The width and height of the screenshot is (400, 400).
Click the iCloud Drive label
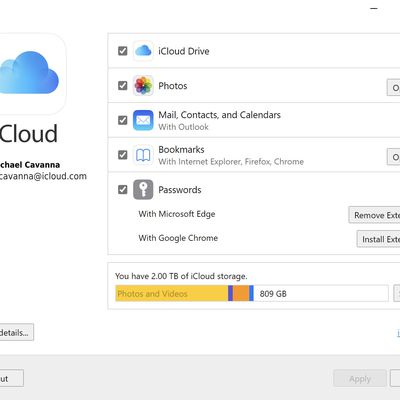[x=184, y=51]
